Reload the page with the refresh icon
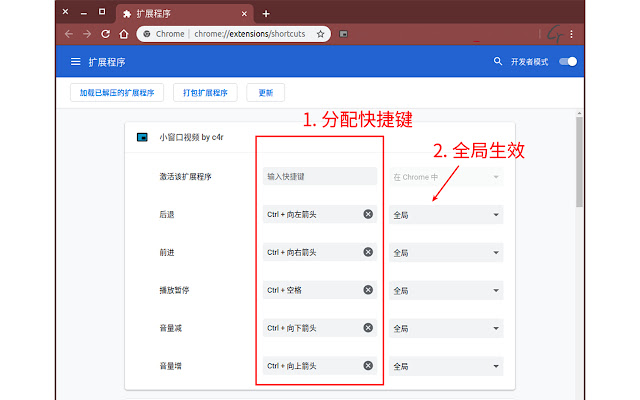 point(105,33)
